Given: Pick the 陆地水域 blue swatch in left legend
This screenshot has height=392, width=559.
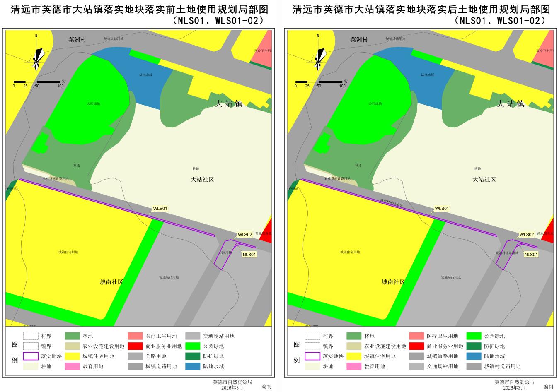Looking at the screenshot, I should (193, 366).
